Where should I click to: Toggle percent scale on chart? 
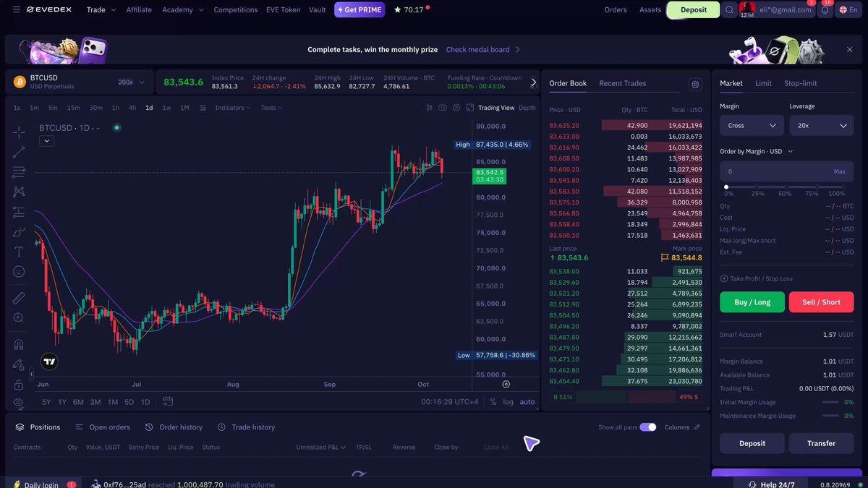(x=493, y=402)
